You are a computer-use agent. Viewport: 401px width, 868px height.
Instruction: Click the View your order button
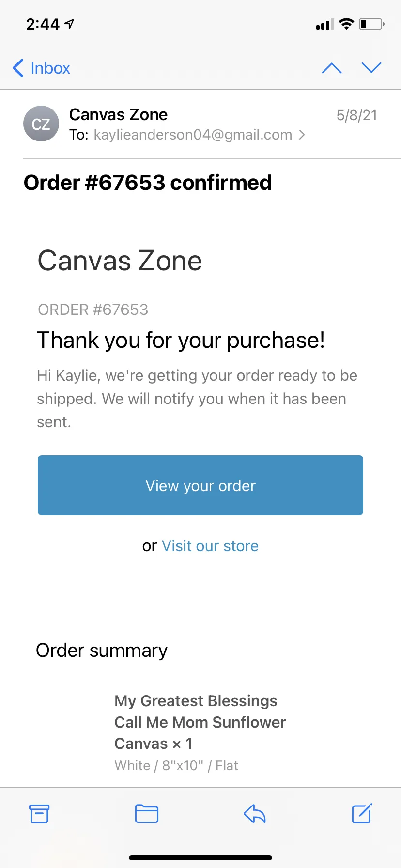(x=200, y=485)
